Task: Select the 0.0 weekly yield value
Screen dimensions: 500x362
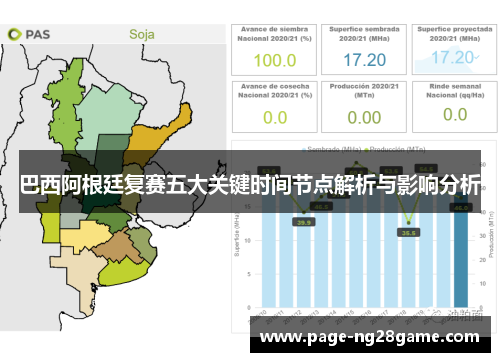Action: click(455, 115)
